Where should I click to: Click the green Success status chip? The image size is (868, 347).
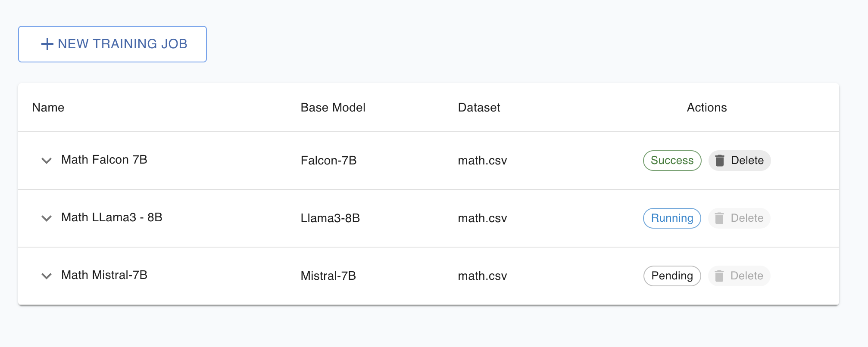[672, 161]
